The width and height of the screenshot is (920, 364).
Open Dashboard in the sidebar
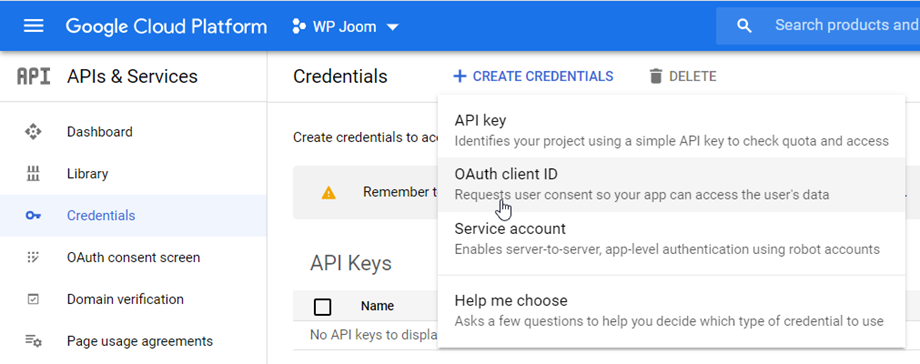[133, 132]
